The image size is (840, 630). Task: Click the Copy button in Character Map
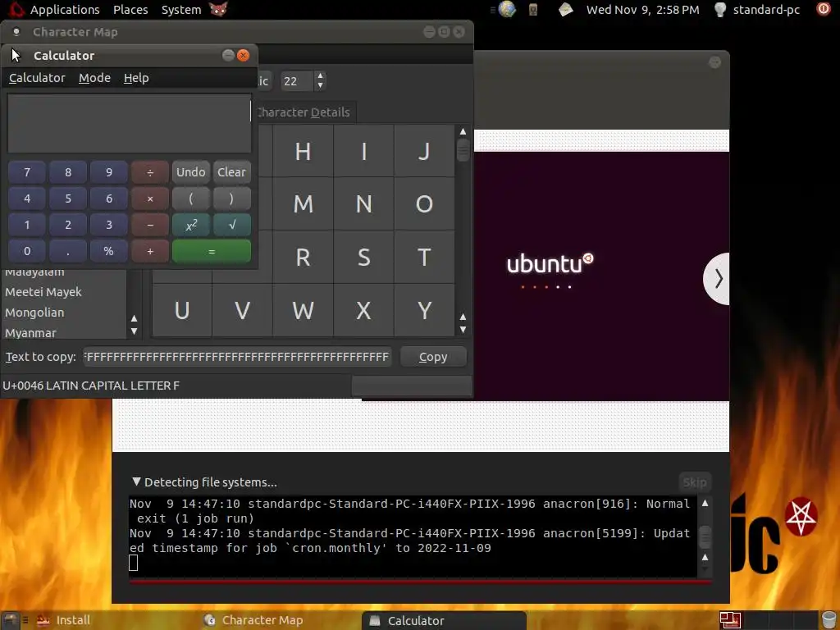coord(433,357)
